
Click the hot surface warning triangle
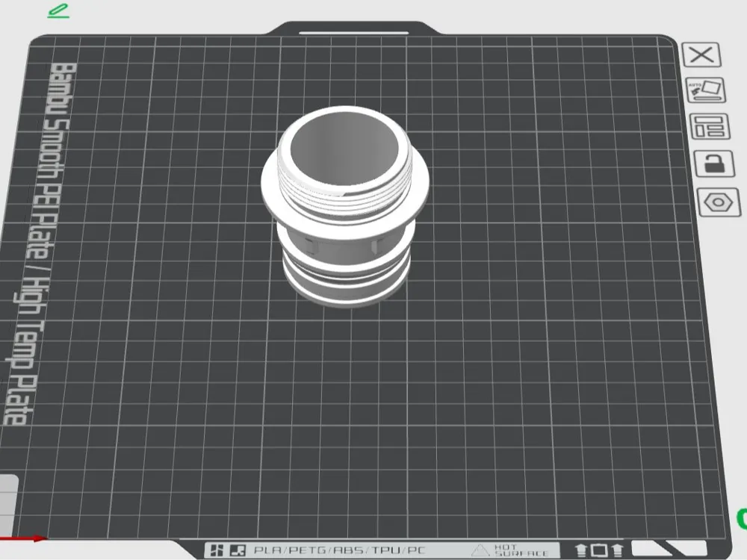point(480,550)
